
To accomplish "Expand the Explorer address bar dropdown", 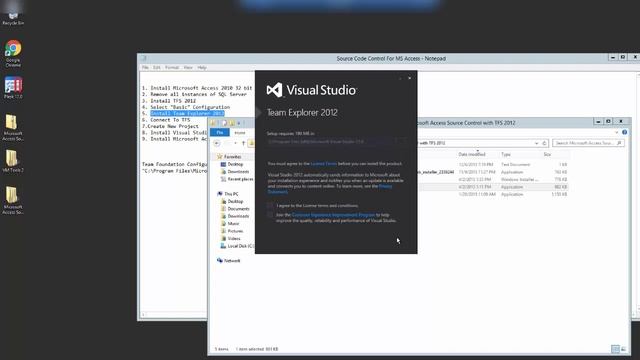I will click(536, 143).
